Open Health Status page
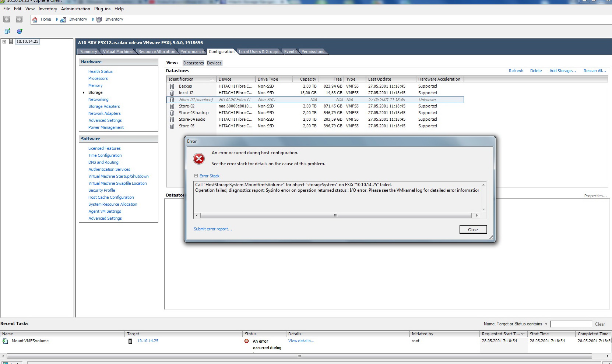 [101, 71]
